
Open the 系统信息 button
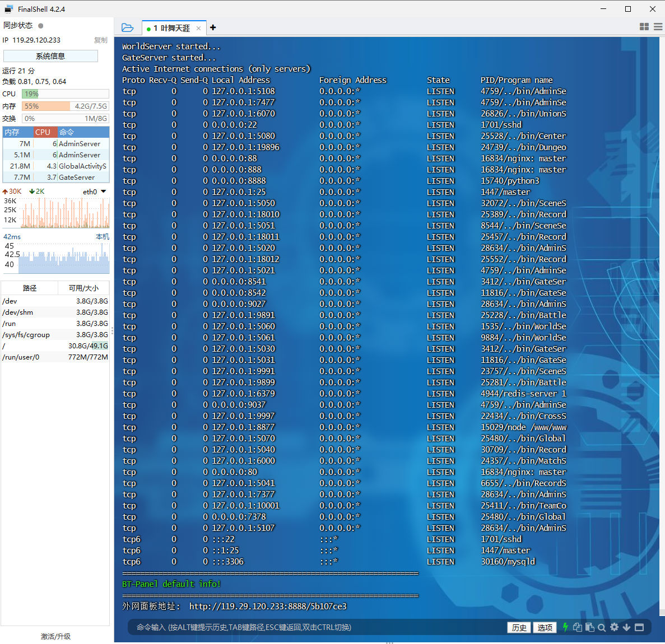pos(50,56)
